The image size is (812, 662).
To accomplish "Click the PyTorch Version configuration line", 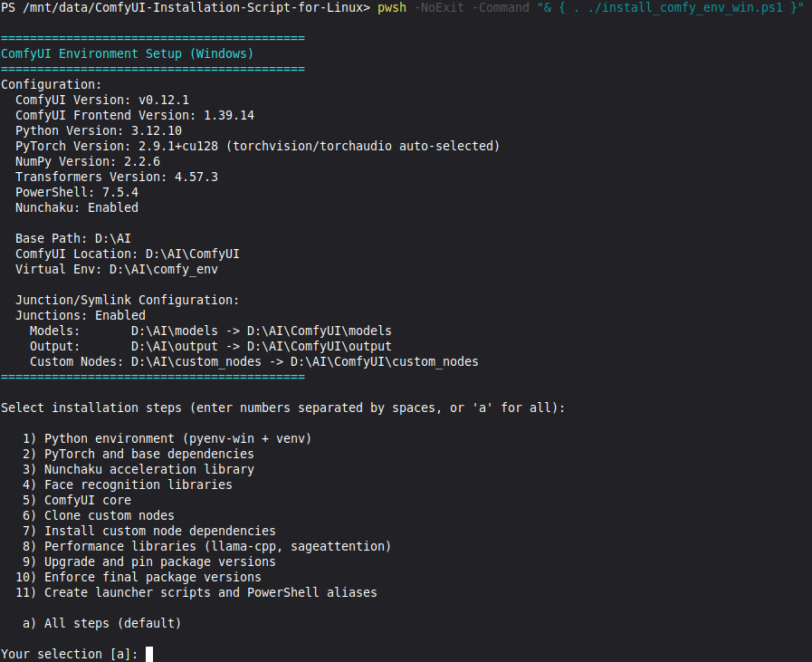I will pyautogui.click(x=257, y=146).
